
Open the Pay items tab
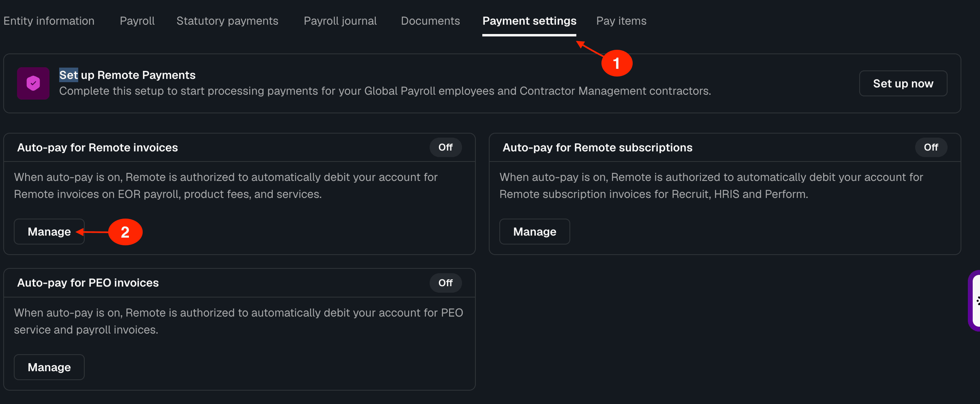621,21
